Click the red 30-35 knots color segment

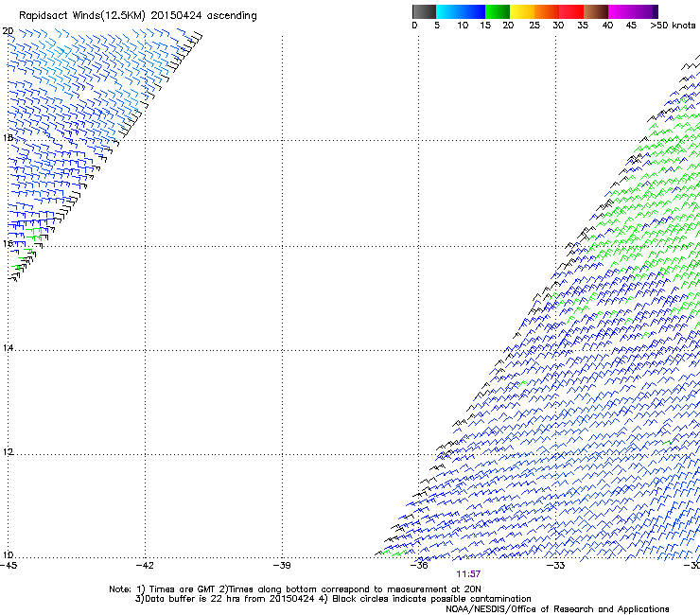pyautogui.click(x=571, y=11)
